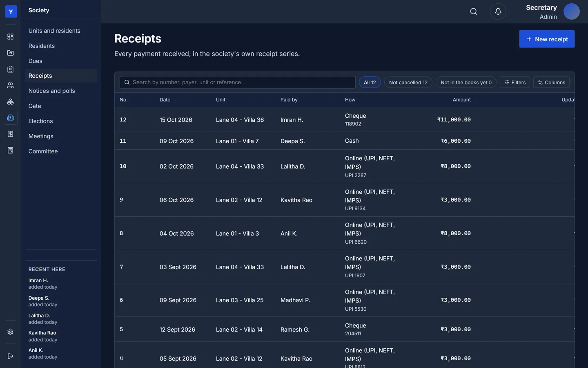Image resolution: width=588 pixels, height=368 pixels.
Task: Open recent item Kavitha Rao
Action: pyautogui.click(x=61, y=336)
